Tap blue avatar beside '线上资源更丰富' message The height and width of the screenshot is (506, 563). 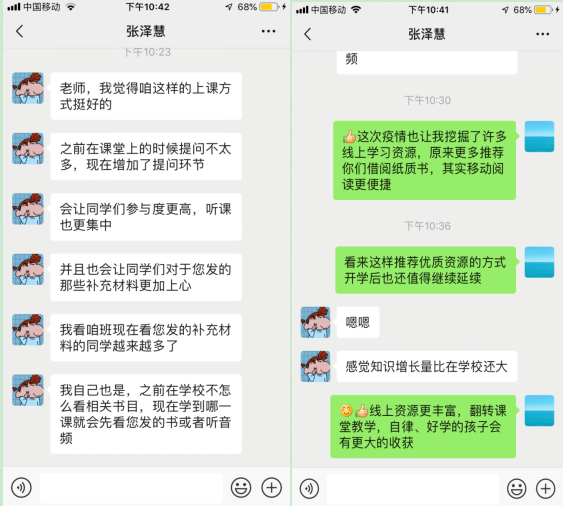(539, 410)
